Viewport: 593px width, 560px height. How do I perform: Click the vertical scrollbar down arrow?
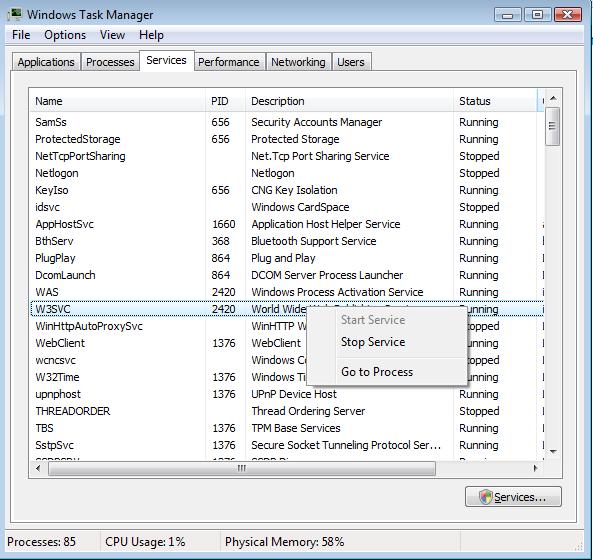pos(553,451)
